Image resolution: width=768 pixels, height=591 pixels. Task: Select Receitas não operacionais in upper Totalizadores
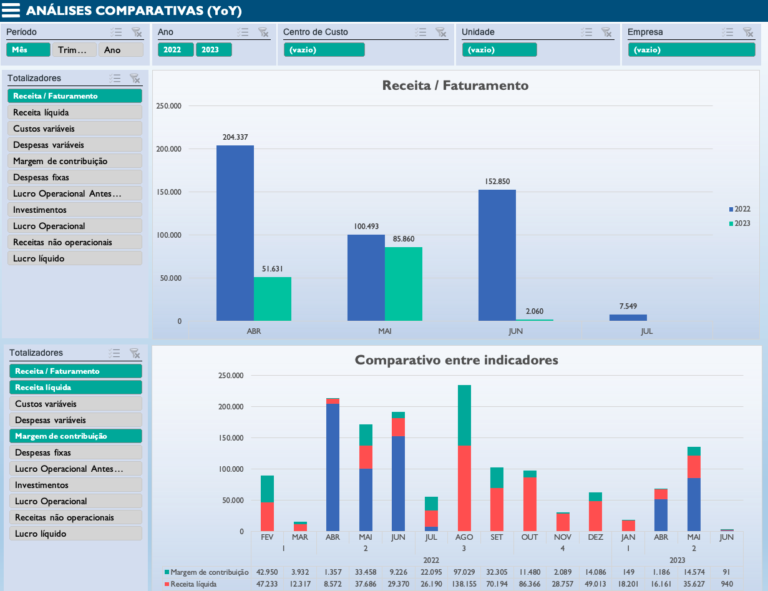click(x=74, y=242)
